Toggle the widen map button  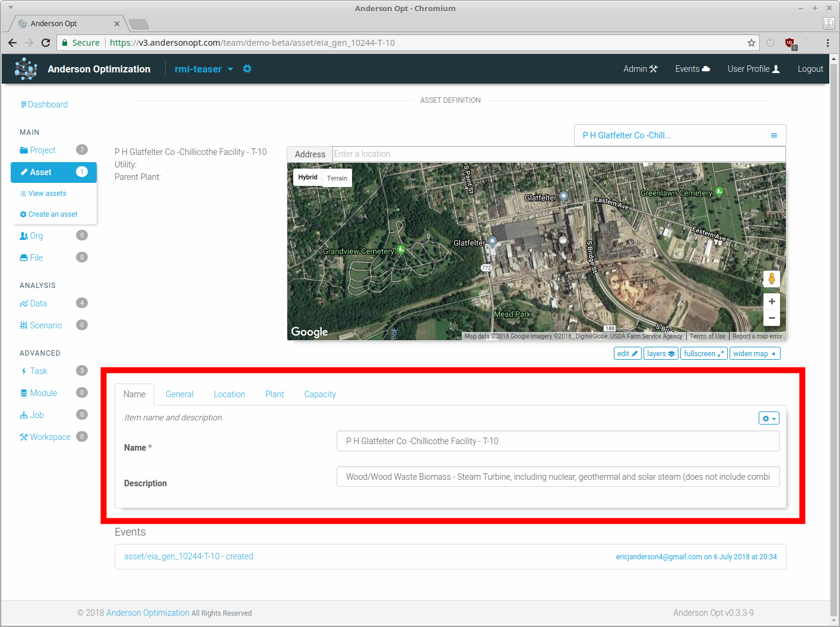(x=755, y=354)
